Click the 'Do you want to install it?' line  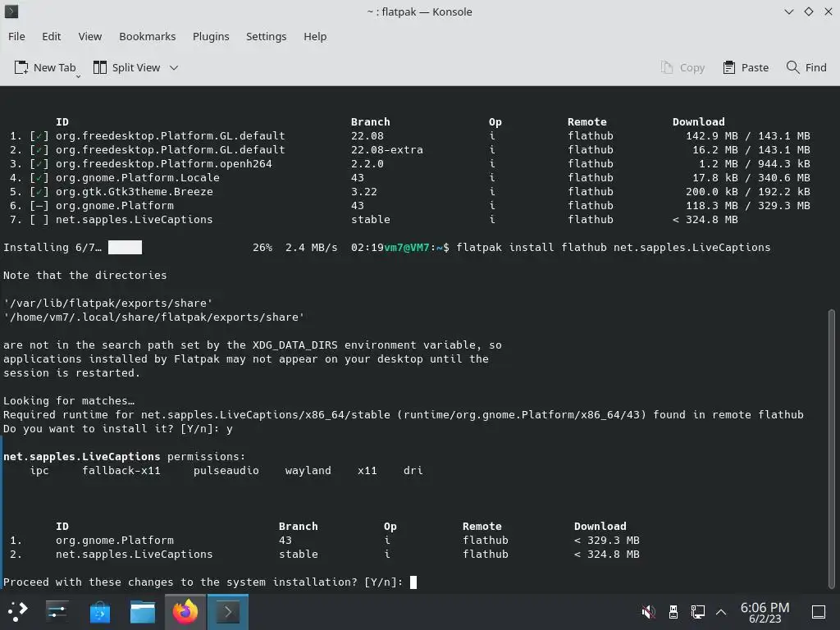tap(118, 428)
